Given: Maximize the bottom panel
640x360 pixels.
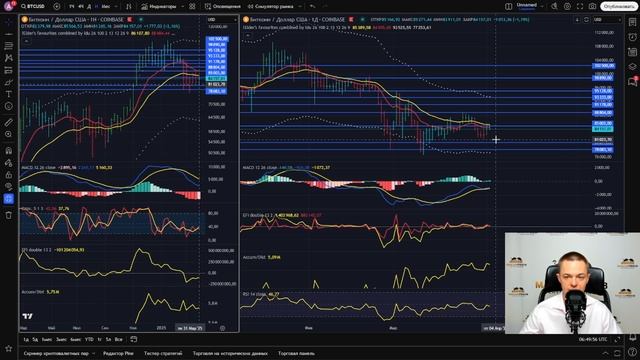Looking at the screenshot, I should 618,353.
